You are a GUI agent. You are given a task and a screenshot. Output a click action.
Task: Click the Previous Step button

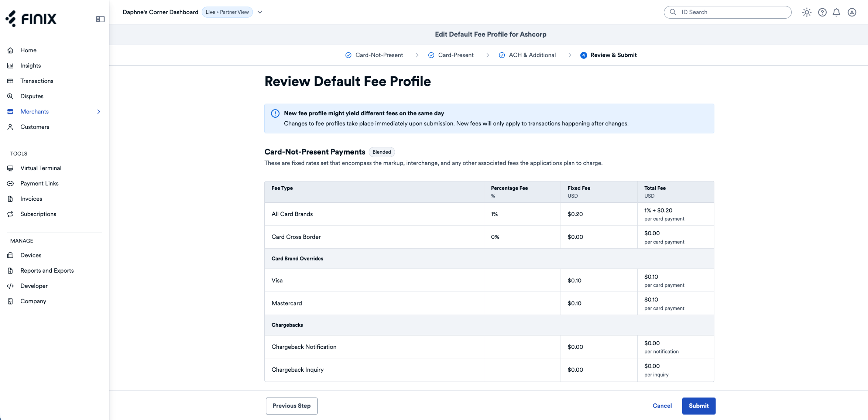291,406
